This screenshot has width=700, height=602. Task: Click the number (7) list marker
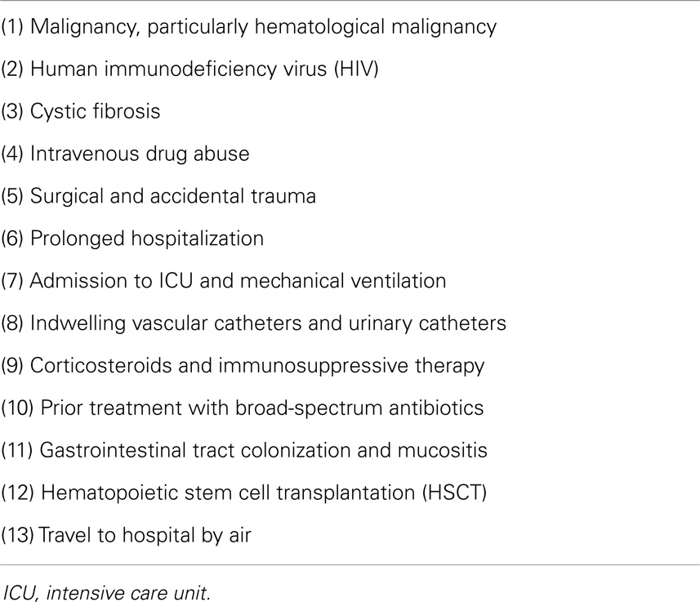click(x=12, y=281)
